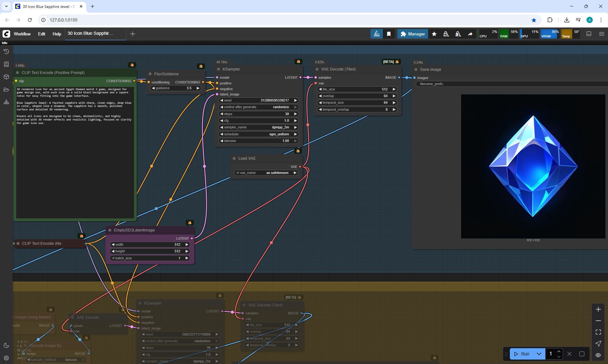Viewport: 608px width, 364px height.
Task: Open vae_name ae.safetensors selector
Action: (266, 173)
